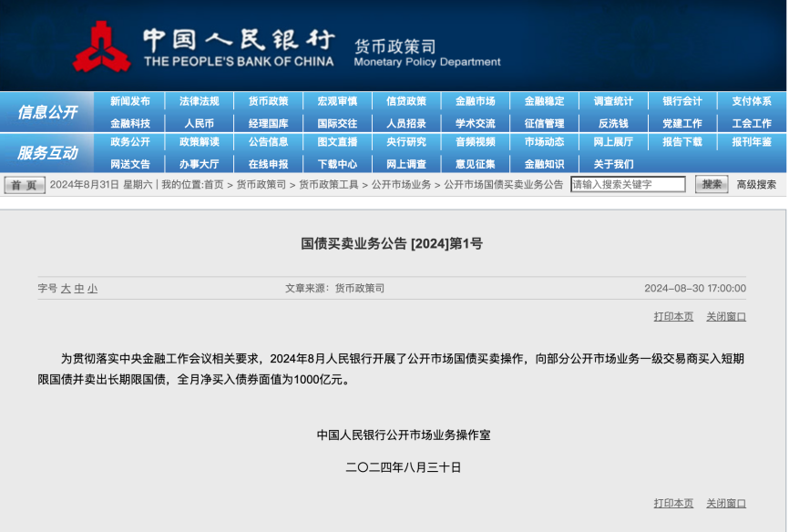Set font size to 中

pos(79,289)
